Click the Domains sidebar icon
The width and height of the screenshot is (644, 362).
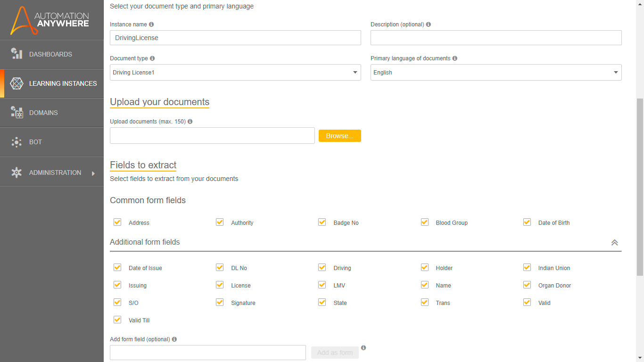pos(17,113)
